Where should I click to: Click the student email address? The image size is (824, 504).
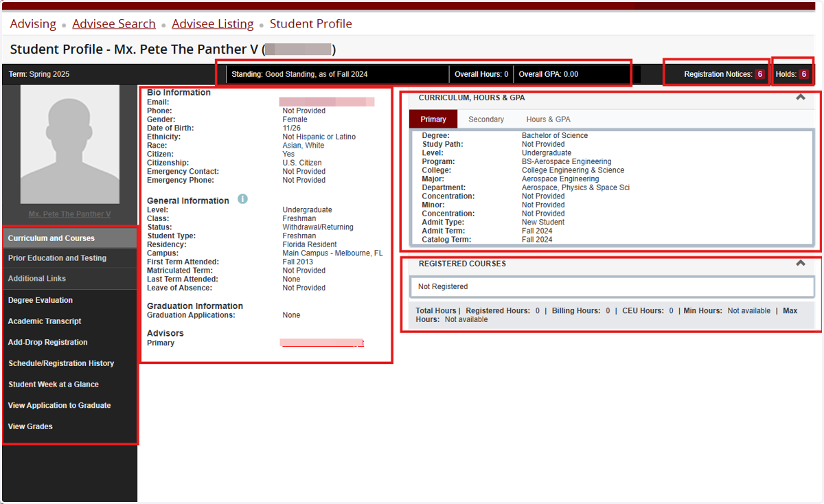point(327,102)
